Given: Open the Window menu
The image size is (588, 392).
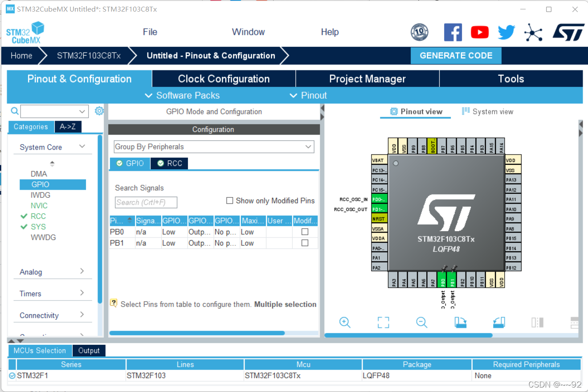Looking at the screenshot, I should 248,32.
